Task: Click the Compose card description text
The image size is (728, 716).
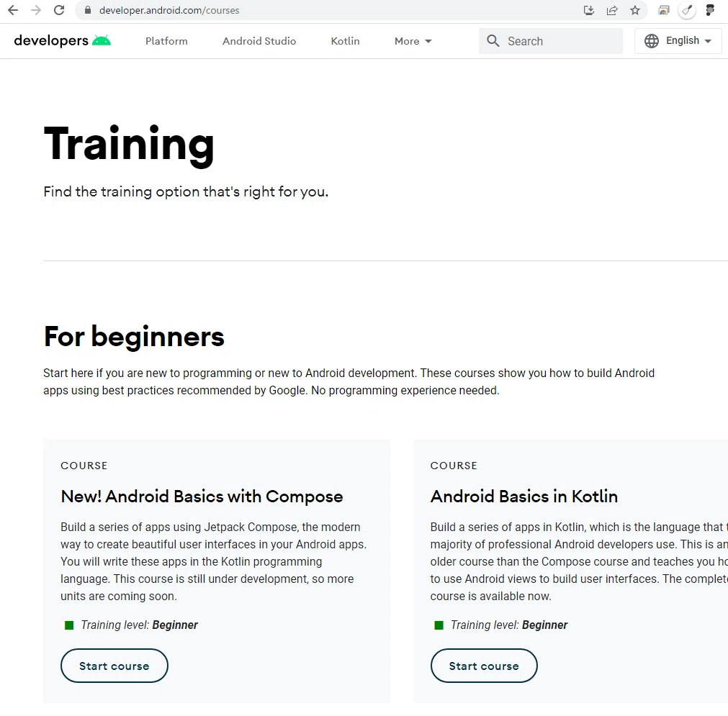Action: 214,561
